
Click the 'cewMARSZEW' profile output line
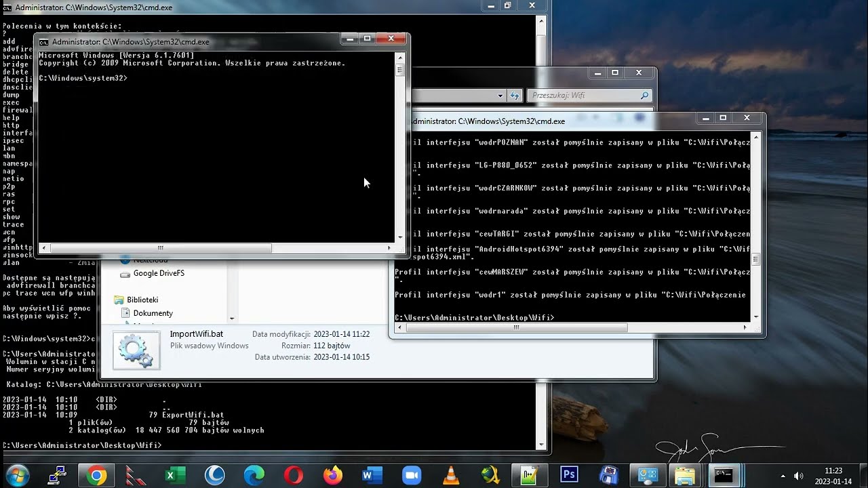(572, 272)
